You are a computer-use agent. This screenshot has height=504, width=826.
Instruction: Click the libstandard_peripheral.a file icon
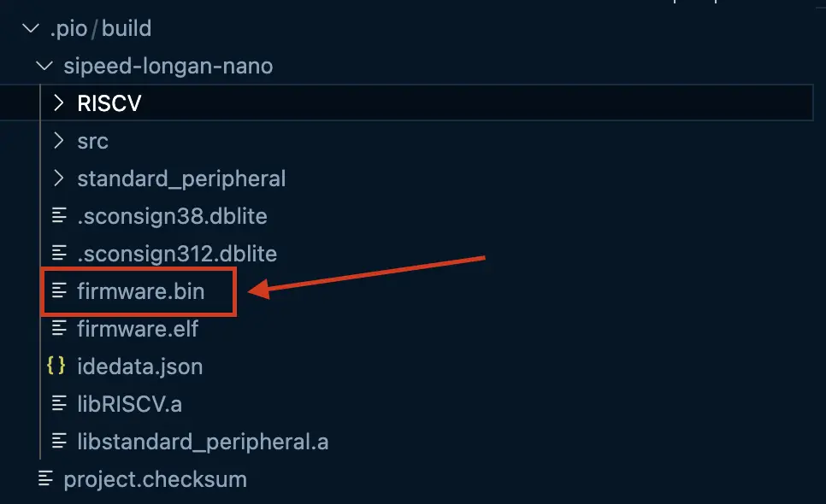pyautogui.click(x=59, y=442)
